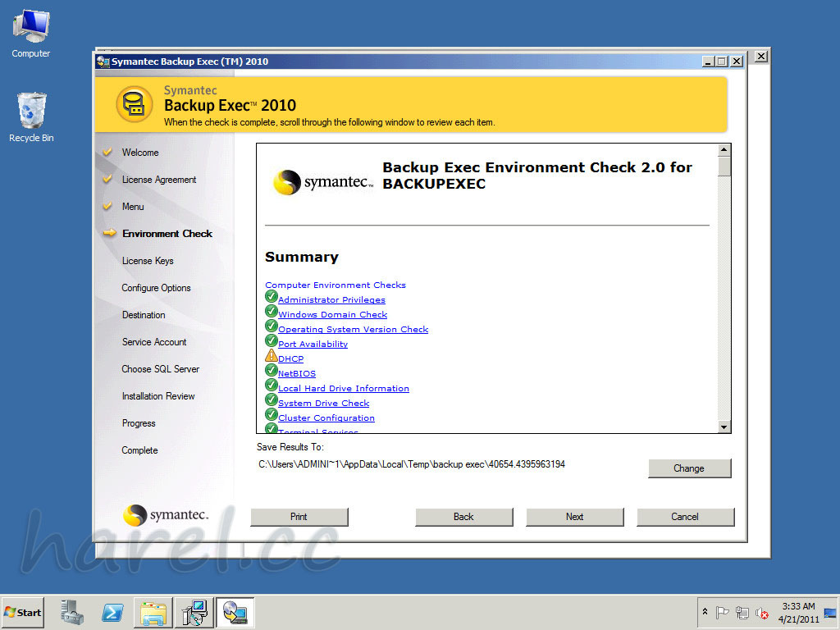Select the Computer icon on the desktop
The height and width of the screenshot is (630, 840).
(x=31, y=33)
